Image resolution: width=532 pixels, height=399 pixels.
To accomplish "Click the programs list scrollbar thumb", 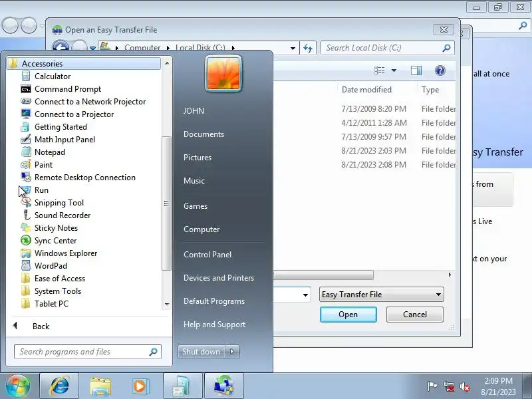I will pyautogui.click(x=166, y=203).
